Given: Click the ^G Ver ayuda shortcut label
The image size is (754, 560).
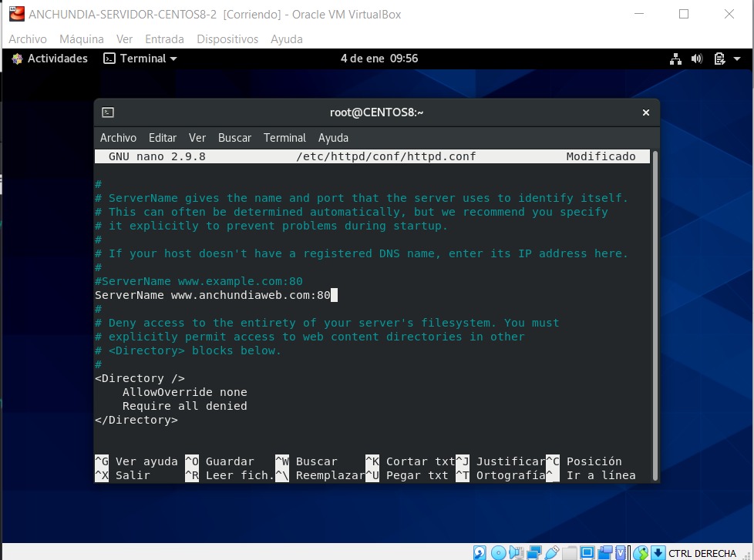Looking at the screenshot, I should [136, 461].
